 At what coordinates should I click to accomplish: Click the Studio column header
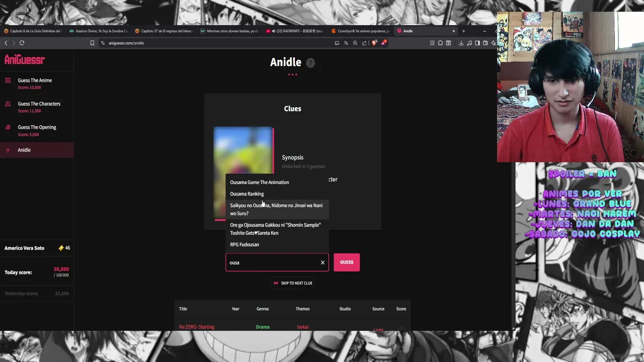(x=345, y=309)
